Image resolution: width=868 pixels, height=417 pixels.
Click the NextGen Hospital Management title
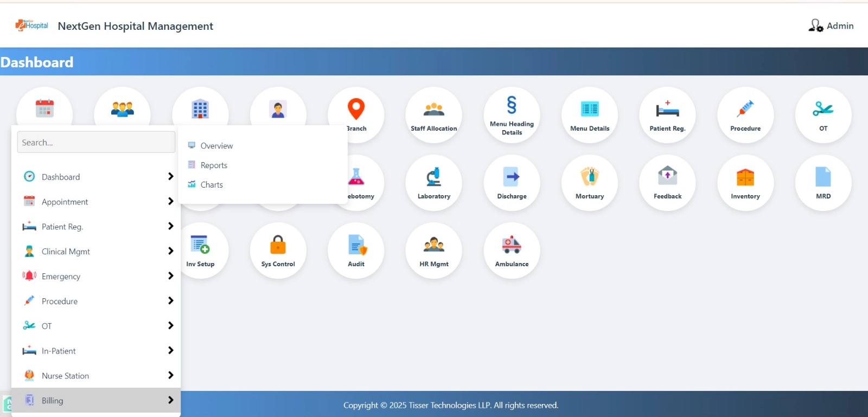click(x=136, y=26)
